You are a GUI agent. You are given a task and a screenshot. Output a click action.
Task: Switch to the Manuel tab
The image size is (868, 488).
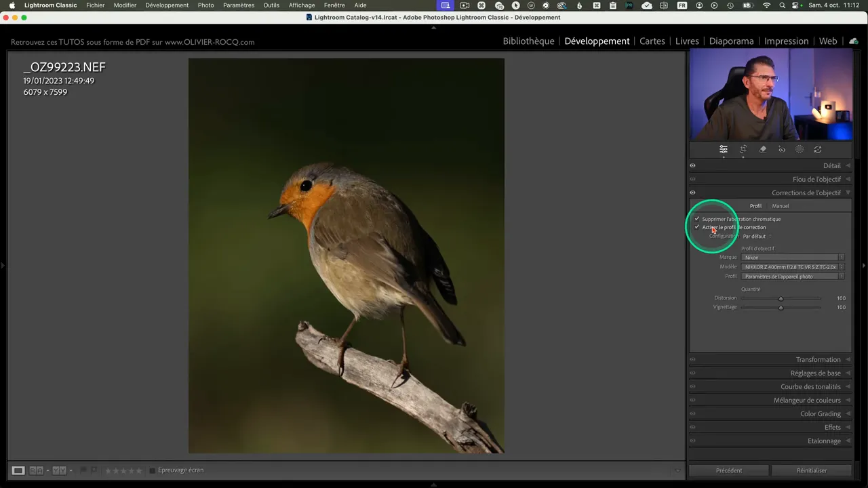[x=780, y=206]
